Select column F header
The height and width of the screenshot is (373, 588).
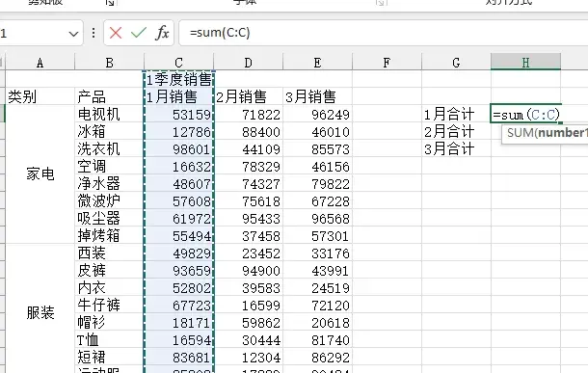[x=387, y=63]
